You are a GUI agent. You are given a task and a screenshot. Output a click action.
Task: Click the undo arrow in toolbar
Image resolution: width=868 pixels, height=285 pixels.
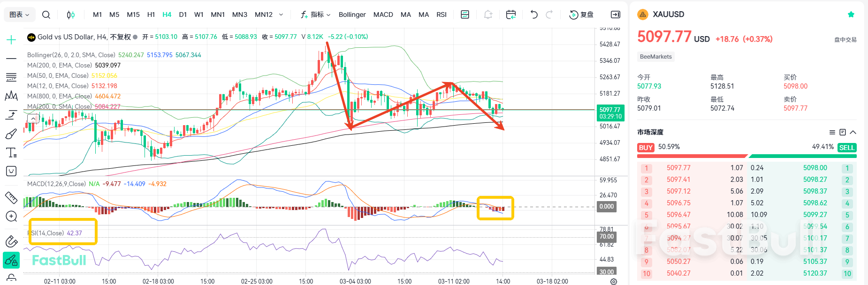coord(534,15)
